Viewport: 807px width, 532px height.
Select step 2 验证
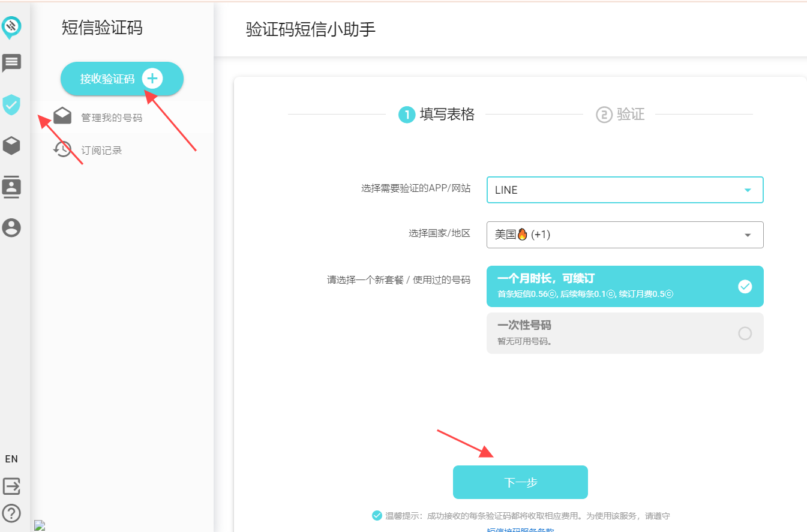point(620,114)
